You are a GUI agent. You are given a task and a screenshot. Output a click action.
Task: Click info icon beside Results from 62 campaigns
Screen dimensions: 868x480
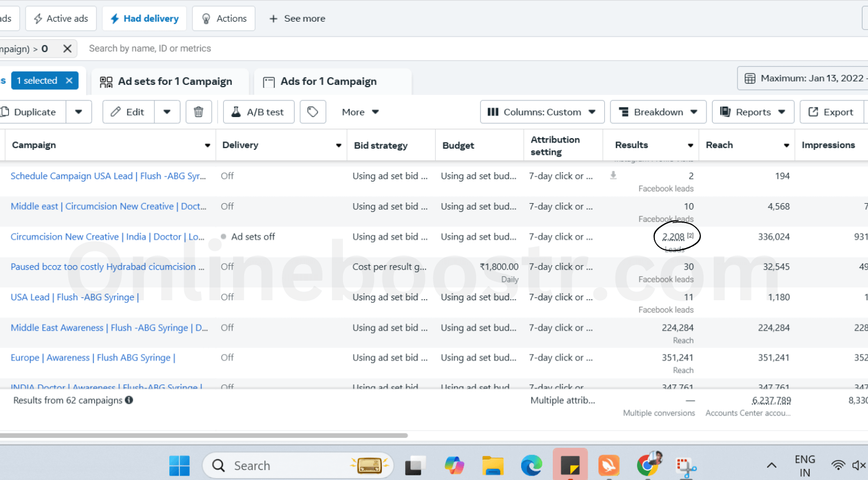coord(129,400)
